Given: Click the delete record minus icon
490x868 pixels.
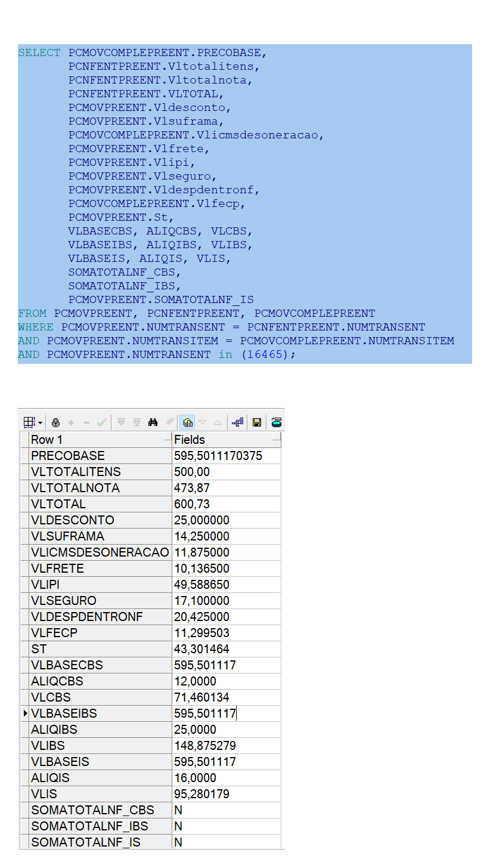Looking at the screenshot, I should click(86, 422).
